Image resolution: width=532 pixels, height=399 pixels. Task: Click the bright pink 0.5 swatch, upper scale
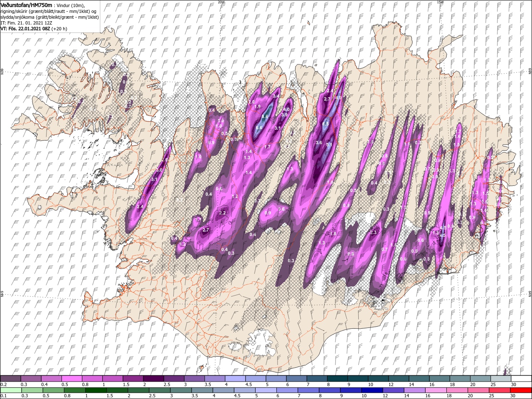pyautogui.click(x=71, y=379)
